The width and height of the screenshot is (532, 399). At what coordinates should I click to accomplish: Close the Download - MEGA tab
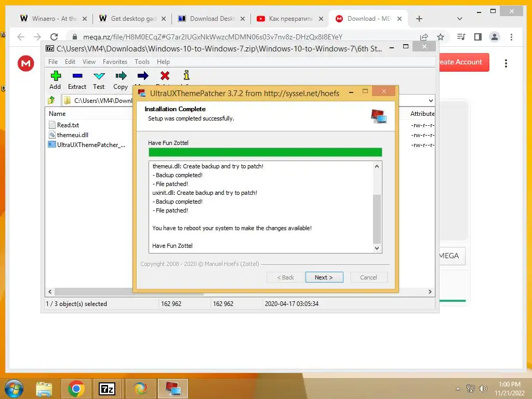coord(400,19)
